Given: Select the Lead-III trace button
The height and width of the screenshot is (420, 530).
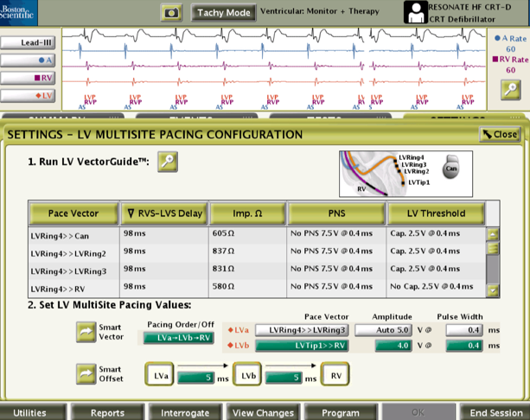Looking at the screenshot, I should pyautogui.click(x=28, y=42).
